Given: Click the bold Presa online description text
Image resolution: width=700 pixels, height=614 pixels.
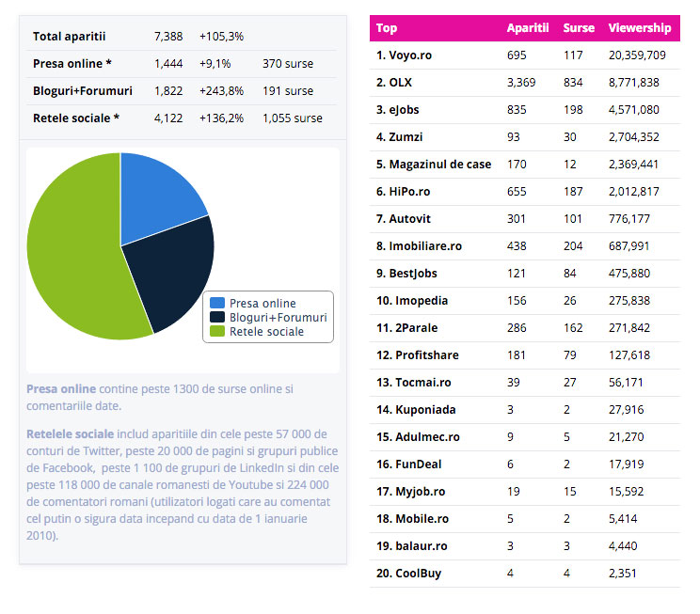Looking at the screenshot, I should click(x=61, y=388).
